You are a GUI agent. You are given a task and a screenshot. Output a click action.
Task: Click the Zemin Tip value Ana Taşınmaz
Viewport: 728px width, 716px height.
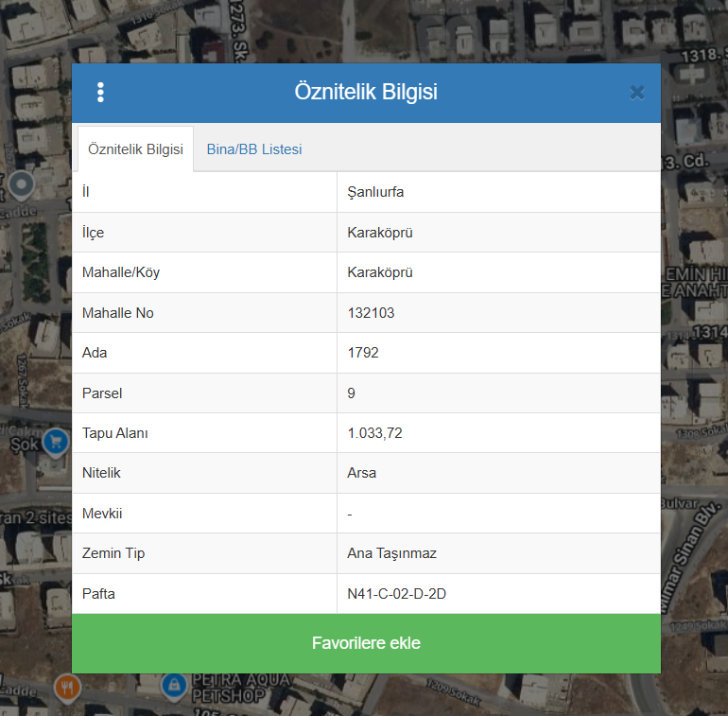pyautogui.click(x=391, y=553)
